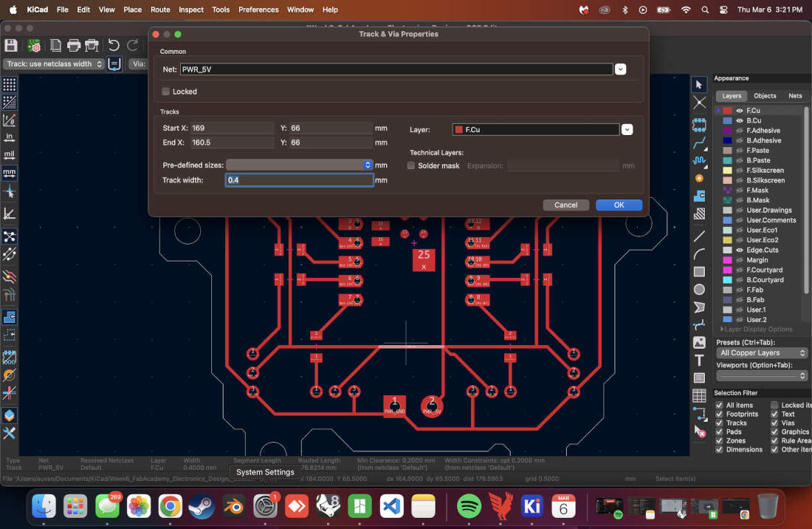Click the Save board icon in toolbar
This screenshot has width=812, height=529.
coord(11,46)
